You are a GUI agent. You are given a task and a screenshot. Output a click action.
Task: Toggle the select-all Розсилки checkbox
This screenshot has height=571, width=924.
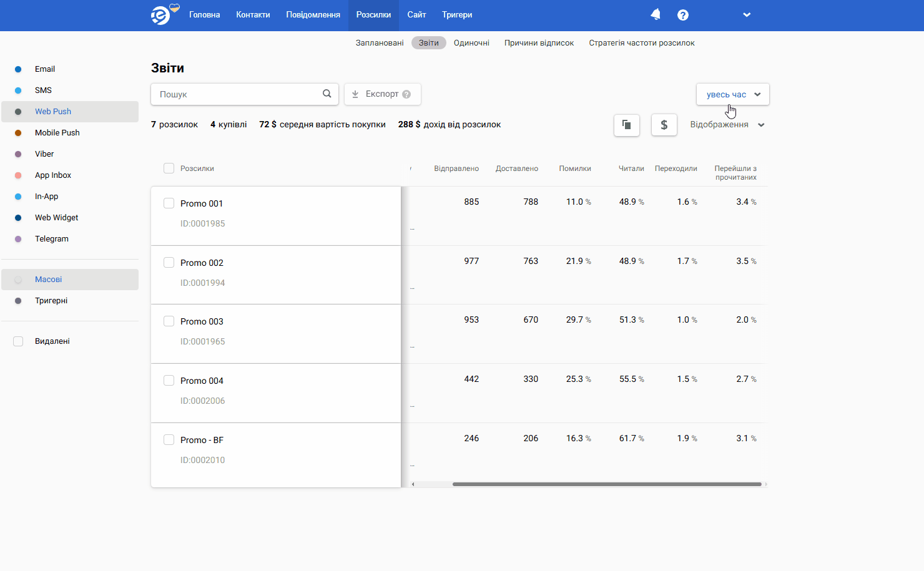(x=169, y=168)
